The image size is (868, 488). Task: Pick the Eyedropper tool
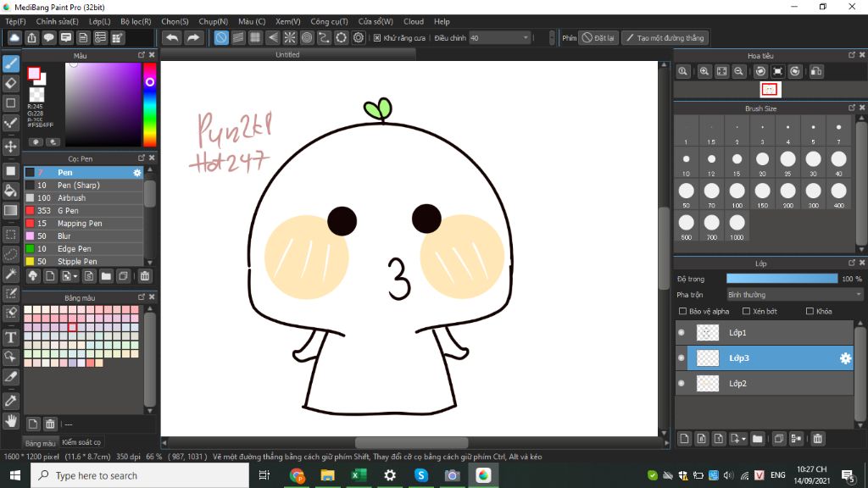click(x=10, y=401)
